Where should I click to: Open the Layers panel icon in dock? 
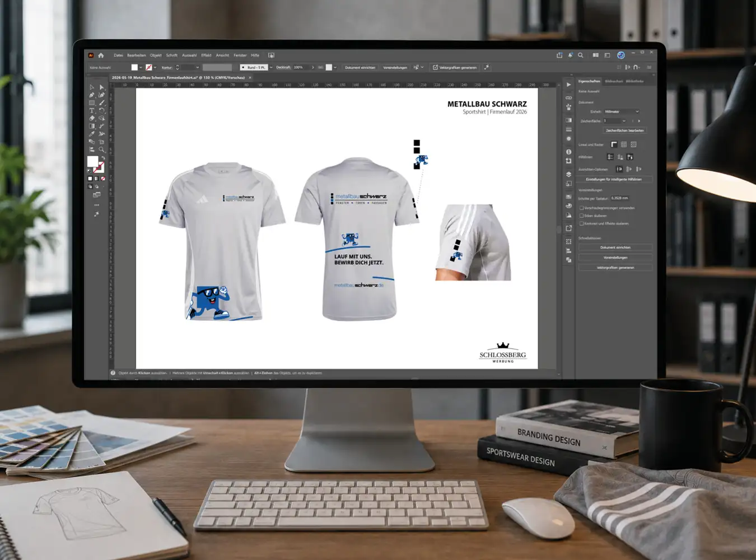[x=568, y=174]
